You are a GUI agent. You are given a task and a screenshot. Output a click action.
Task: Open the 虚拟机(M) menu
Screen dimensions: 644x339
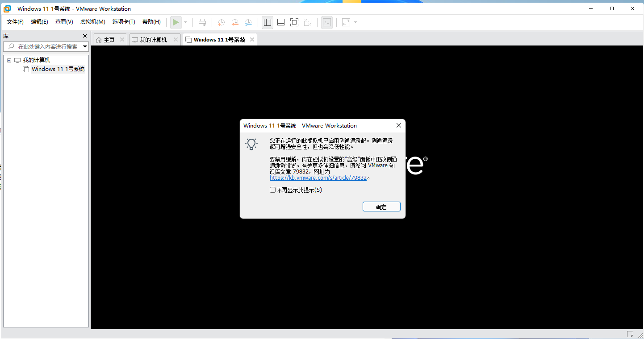coord(92,22)
